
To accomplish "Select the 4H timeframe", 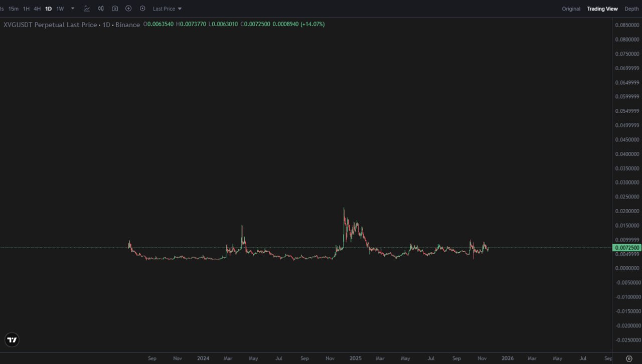I will point(37,9).
